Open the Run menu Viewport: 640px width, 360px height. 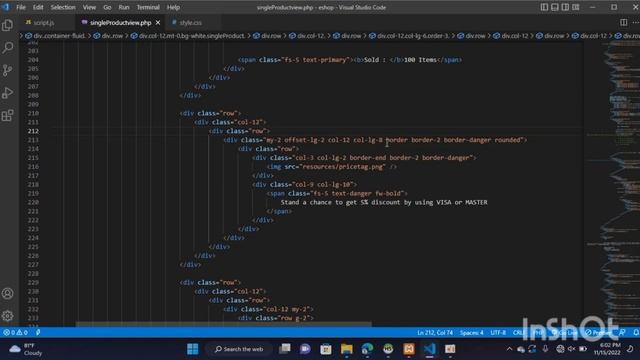point(124,7)
